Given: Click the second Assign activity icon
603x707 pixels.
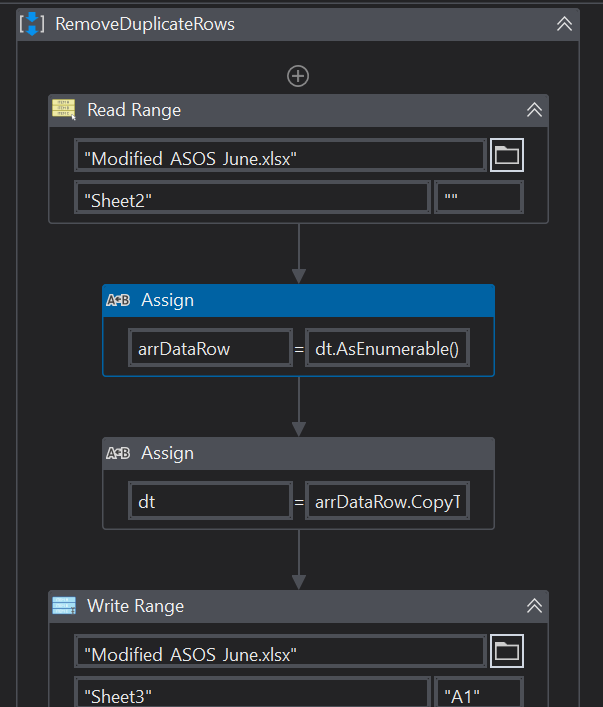Looking at the screenshot, I should (x=118, y=453).
